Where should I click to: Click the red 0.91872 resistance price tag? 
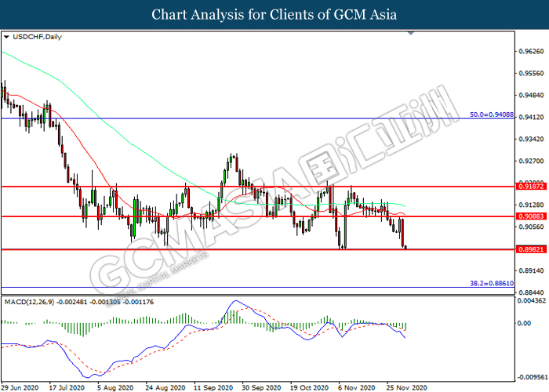tap(531, 187)
